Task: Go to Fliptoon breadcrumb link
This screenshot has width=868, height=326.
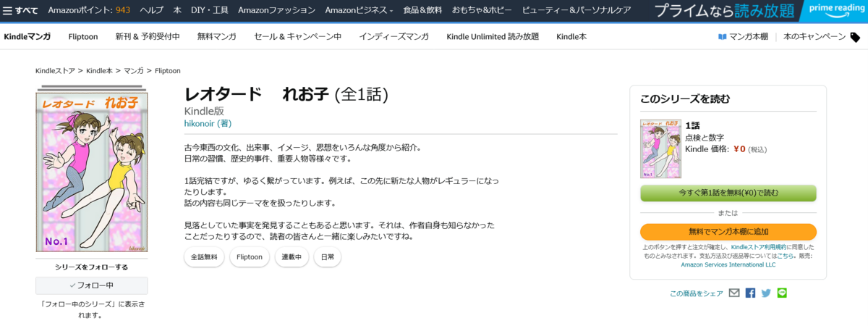Action: coord(167,70)
